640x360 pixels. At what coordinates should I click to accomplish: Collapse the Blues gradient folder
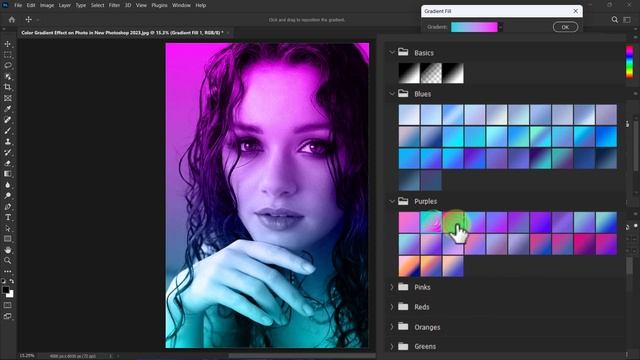tap(392, 93)
